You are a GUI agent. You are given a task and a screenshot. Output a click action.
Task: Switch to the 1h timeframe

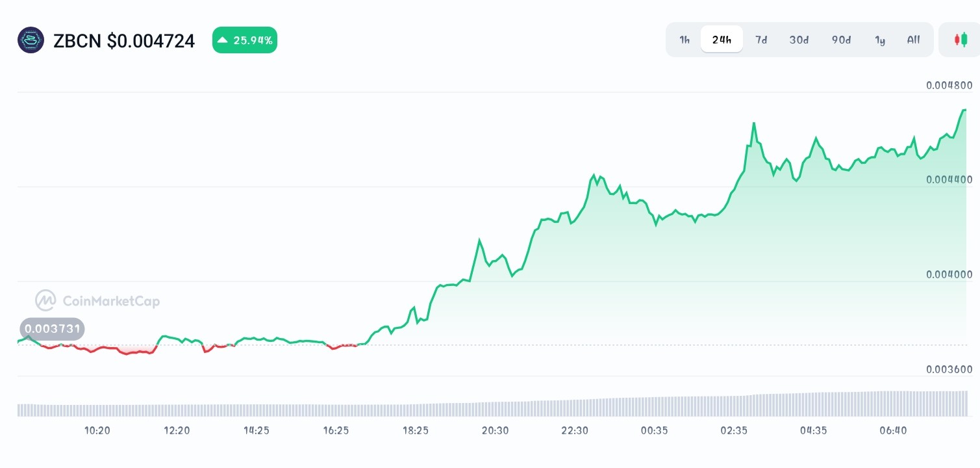click(684, 40)
